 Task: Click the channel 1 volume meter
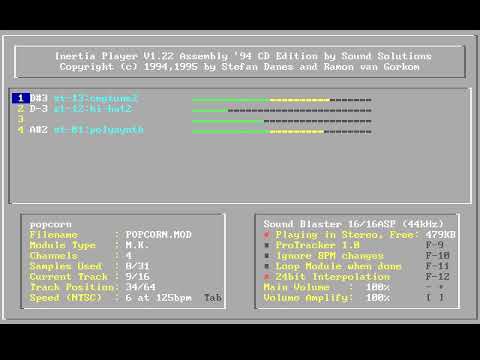coord(282,100)
